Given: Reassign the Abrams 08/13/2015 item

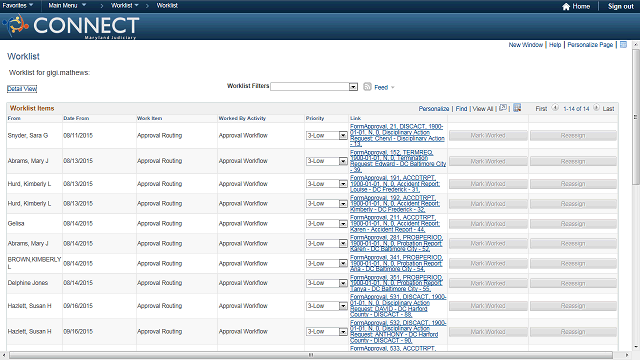Looking at the screenshot, I should tap(573, 161).
